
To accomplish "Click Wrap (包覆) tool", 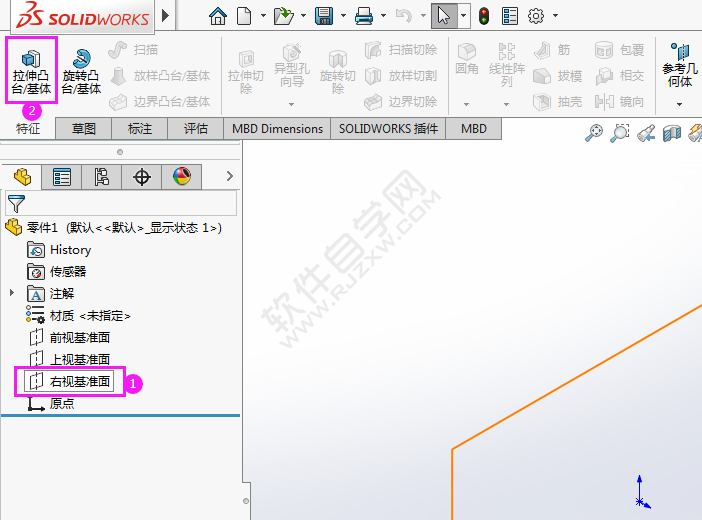I will click(x=620, y=50).
